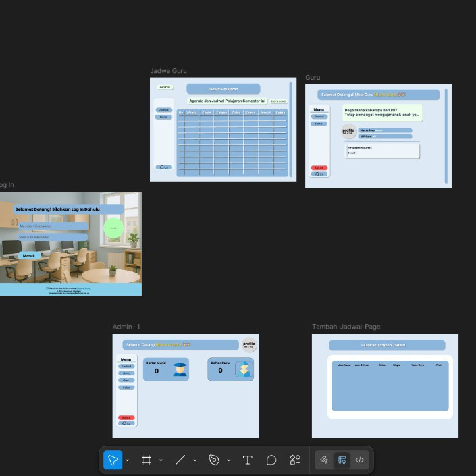Select the Frame tool
The height and width of the screenshot is (476, 476).
point(147,460)
